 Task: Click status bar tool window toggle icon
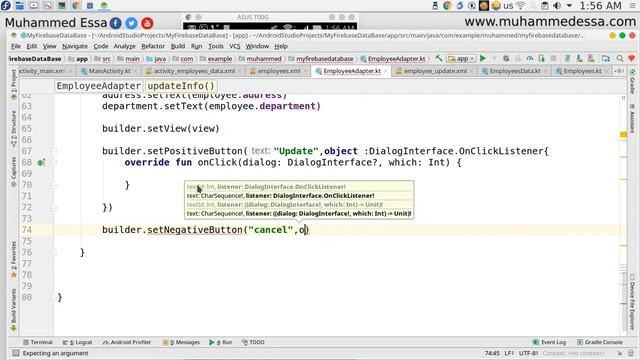click(16, 353)
